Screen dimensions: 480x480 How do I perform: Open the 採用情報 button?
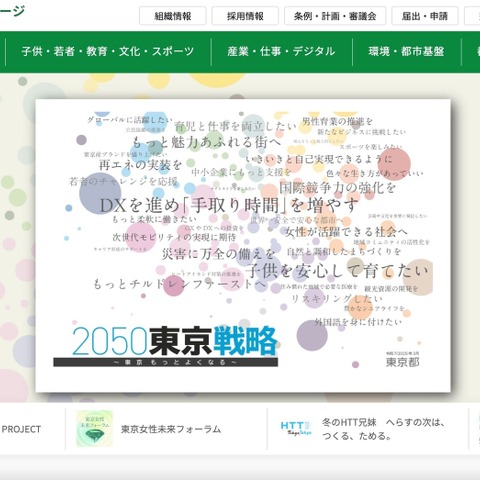245,16
